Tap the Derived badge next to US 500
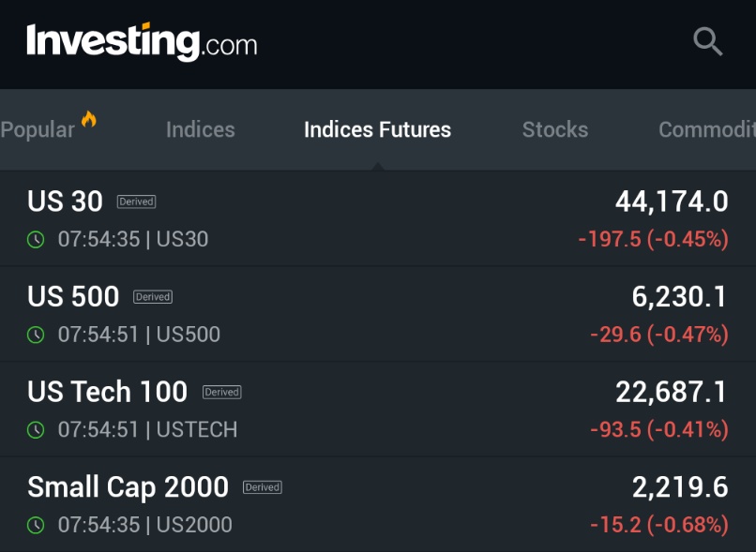This screenshot has height=552, width=756. 153,297
